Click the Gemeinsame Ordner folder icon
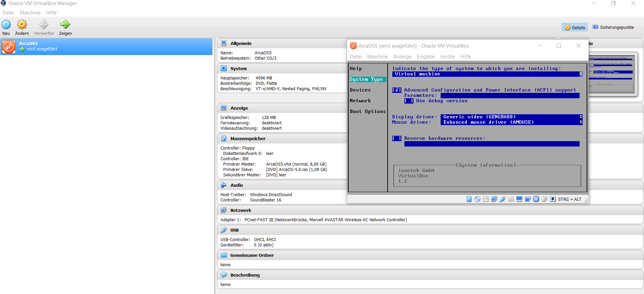This screenshot has height=294, width=644. [x=224, y=255]
